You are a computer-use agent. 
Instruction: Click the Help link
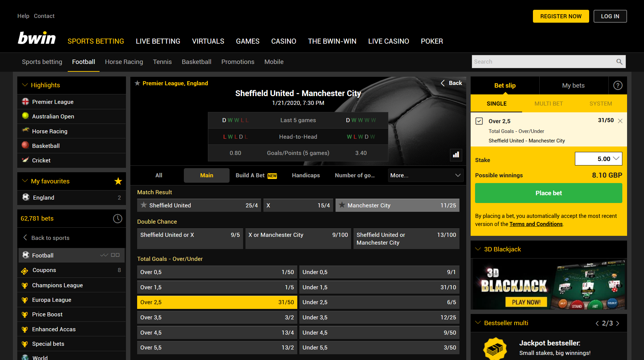click(x=23, y=16)
